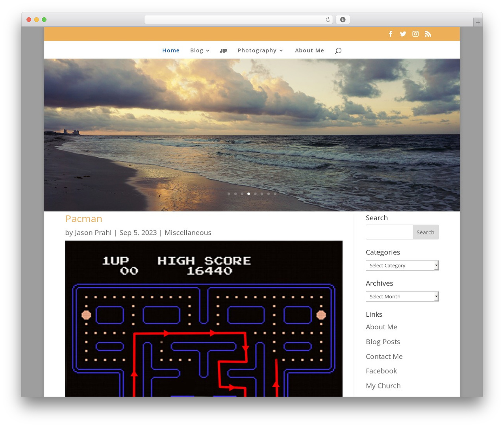The height and width of the screenshot is (427, 504).
Task: Open the My Church sidebar link
Action: [x=383, y=386]
